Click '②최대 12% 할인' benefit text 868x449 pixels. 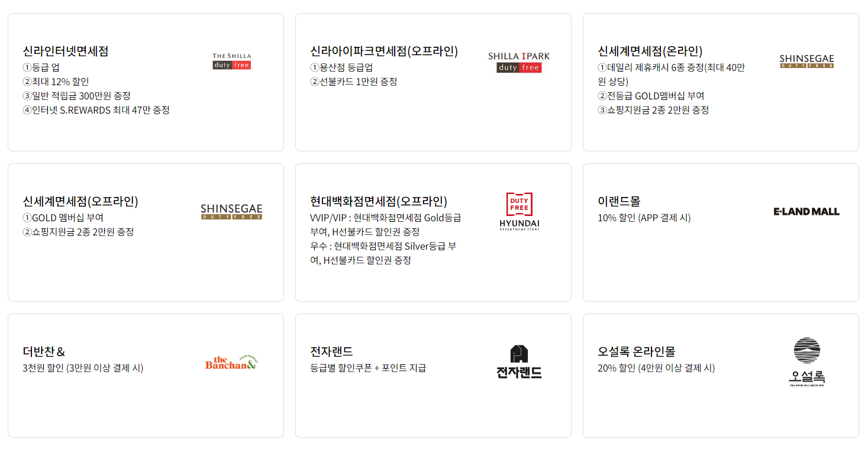[x=56, y=82]
